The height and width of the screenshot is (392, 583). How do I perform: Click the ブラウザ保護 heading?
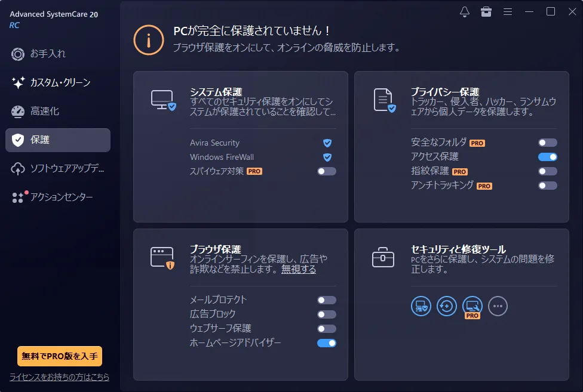[216, 249]
